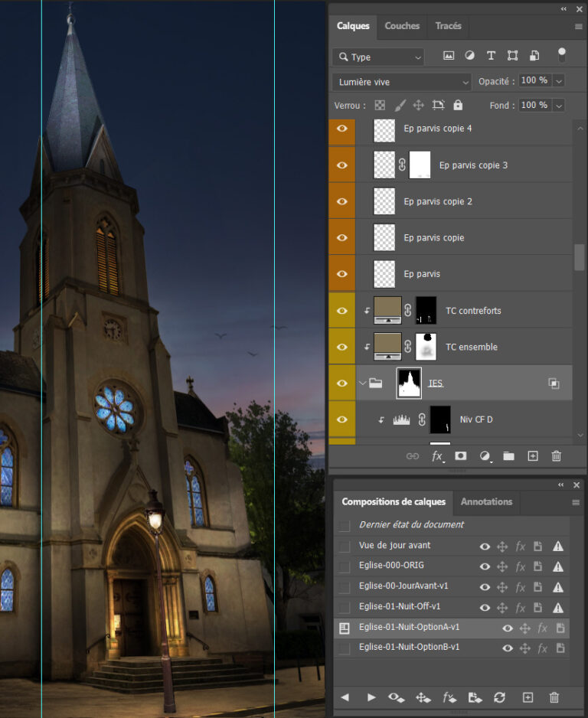Image resolution: width=588 pixels, height=718 pixels.
Task: Click the lock all padlock icon
Action: click(458, 105)
